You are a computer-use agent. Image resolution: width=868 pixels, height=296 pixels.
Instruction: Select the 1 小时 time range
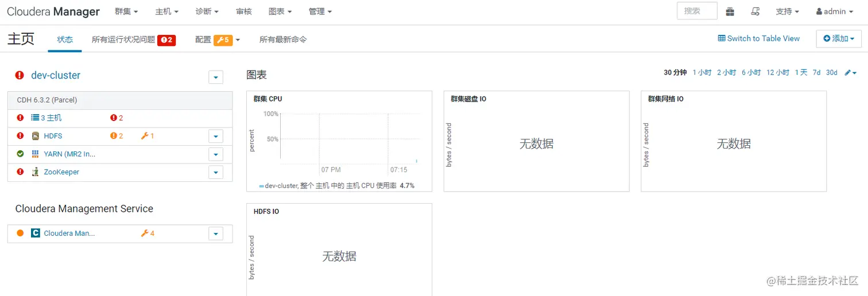(x=702, y=72)
